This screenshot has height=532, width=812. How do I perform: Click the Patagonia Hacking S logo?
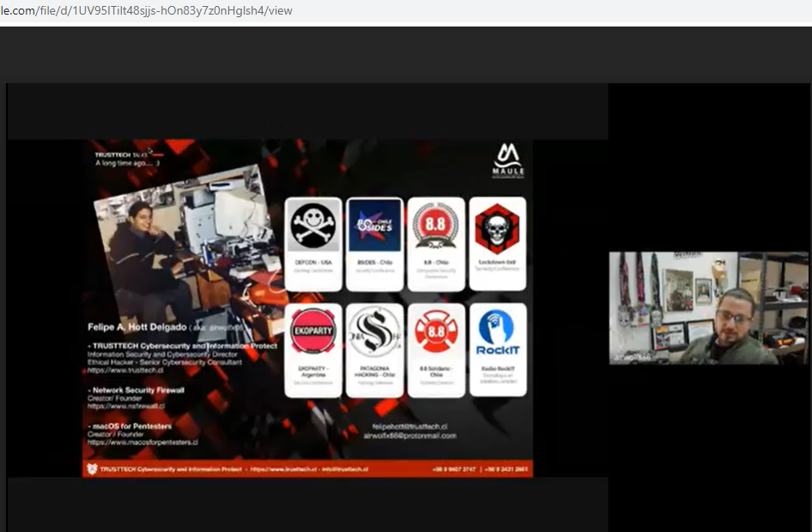coord(374,332)
